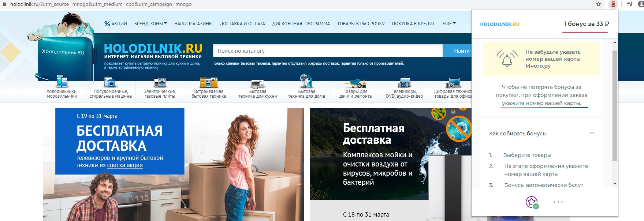Viewport: 644px width, 221px height.
Task: Click the Холодильник.RU fridge mascot logo
Action: point(62,46)
